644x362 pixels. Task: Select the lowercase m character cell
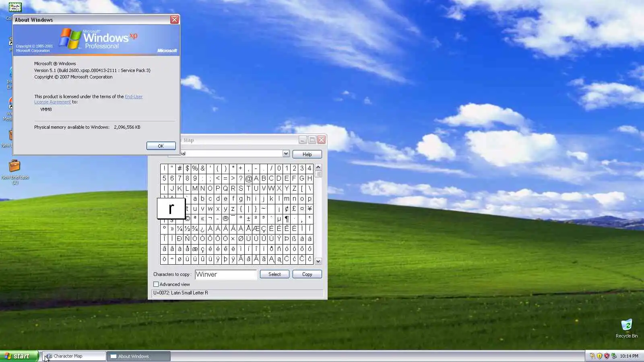pos(287,198)
